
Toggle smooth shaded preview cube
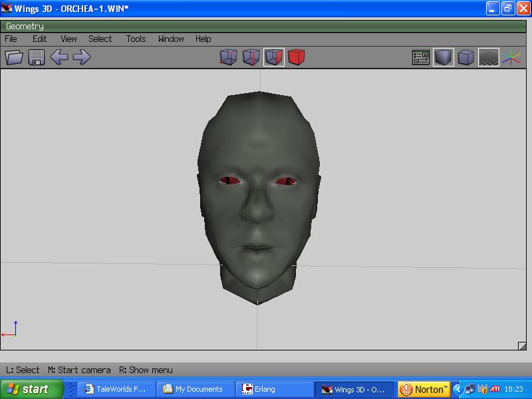[444, 58]
